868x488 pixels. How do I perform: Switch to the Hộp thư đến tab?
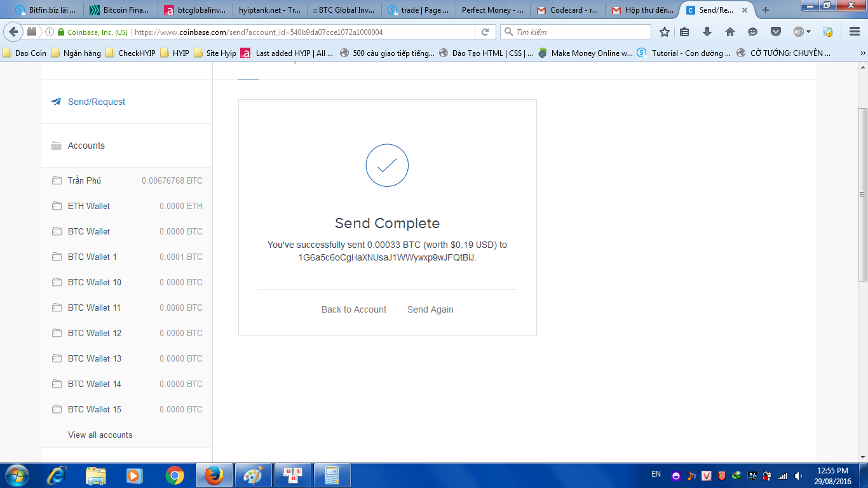tap(641, 10)
